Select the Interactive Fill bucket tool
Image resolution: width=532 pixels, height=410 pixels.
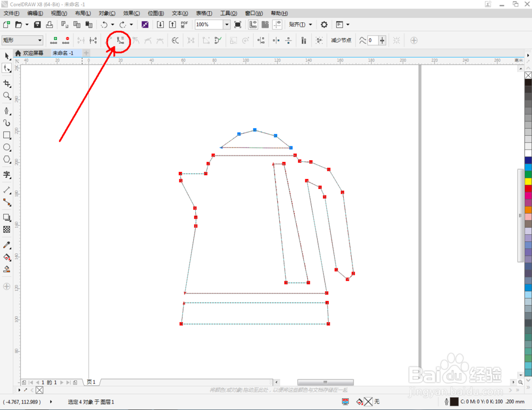coord(7,257)
